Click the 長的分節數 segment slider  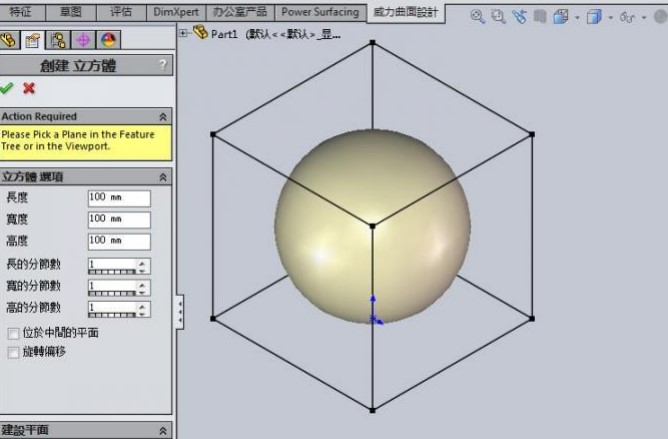pyautogui.click(x=112, y=271)
